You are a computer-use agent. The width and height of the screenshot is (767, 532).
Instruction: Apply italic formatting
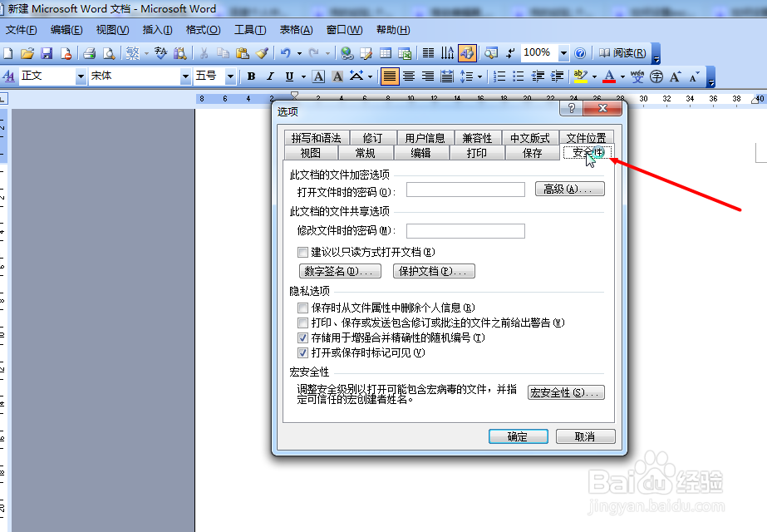[270, 76]
